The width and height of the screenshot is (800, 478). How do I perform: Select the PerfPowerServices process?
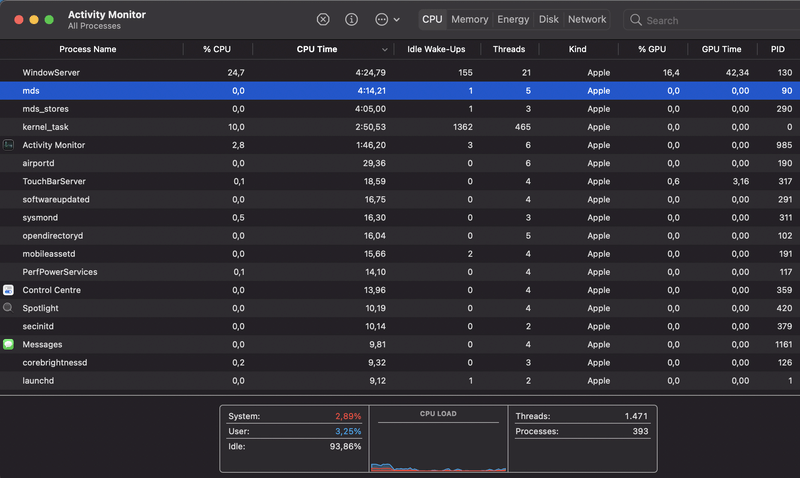[x=60, y=272]
